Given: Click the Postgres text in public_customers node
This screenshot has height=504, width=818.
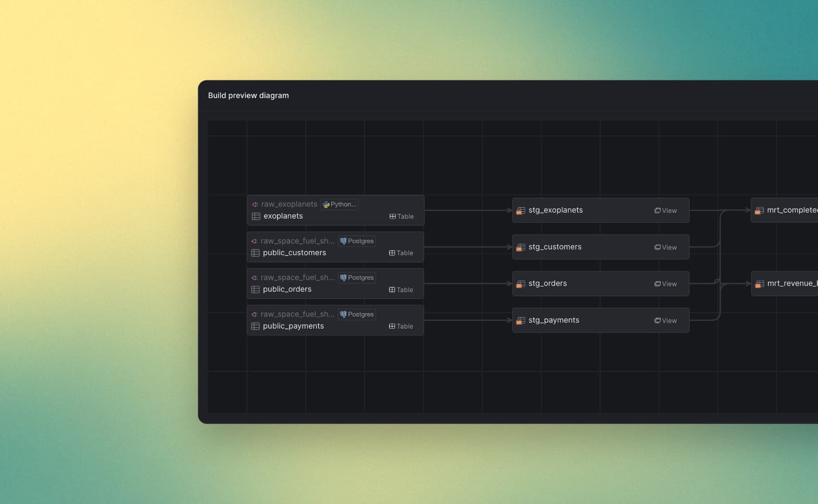Looking at the screenshot, I should pos(360,241).
